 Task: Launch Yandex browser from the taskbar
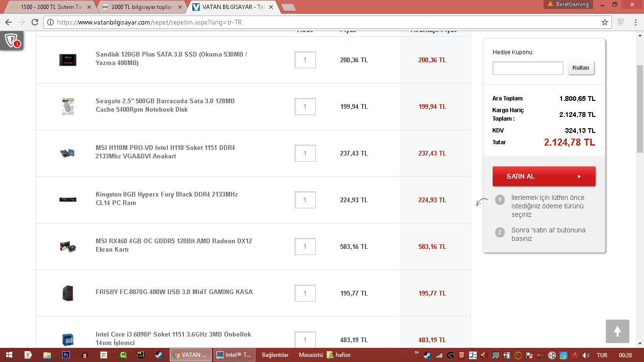28,355
